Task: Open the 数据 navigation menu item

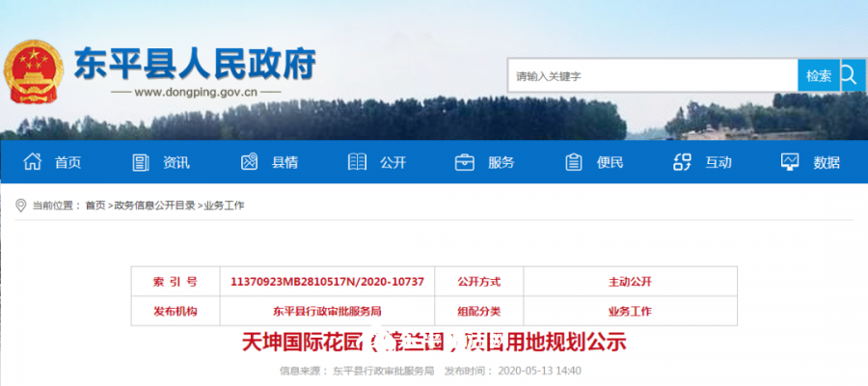Action: pos(827,162)
